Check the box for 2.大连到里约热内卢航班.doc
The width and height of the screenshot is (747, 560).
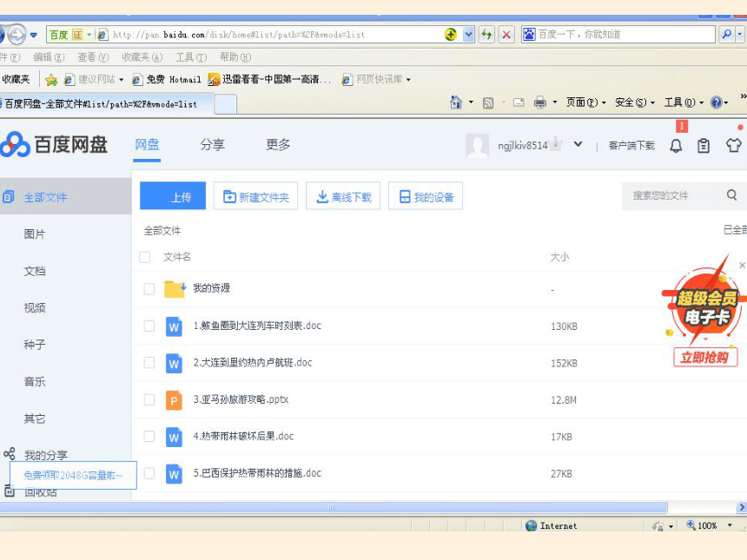click(149, 363)
